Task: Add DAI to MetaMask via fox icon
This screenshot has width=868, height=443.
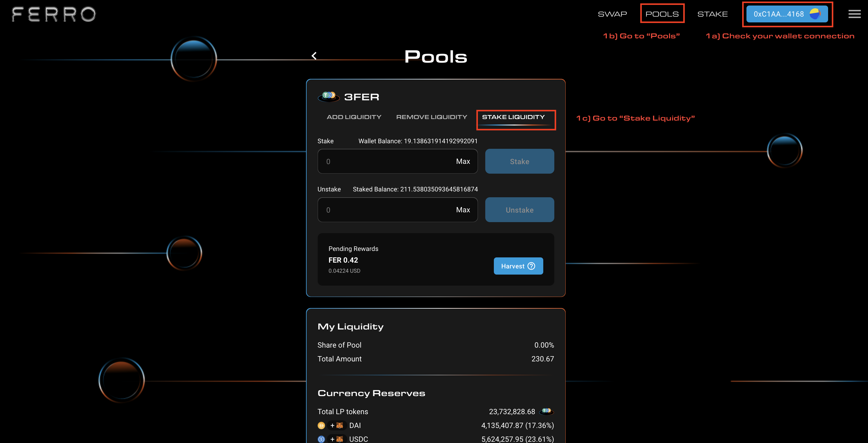Action: [337, 426]
